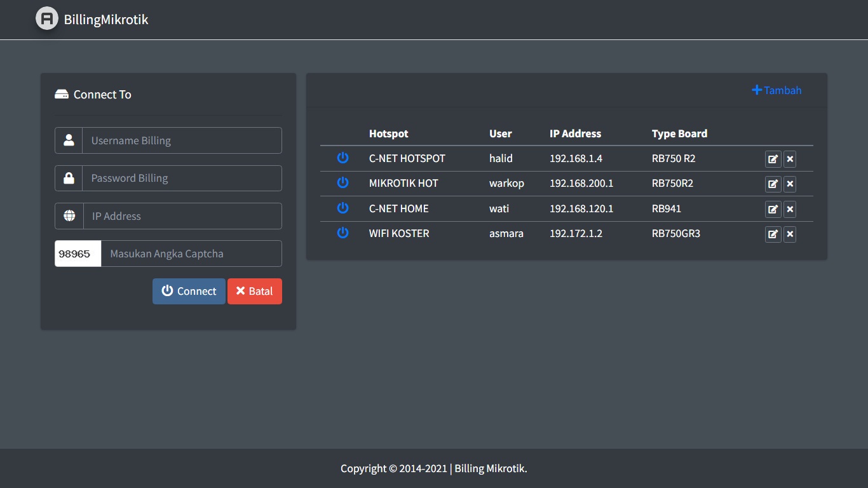The image size is (868, 488).
Task: Cancel with the red Batal button
Action: coord(254,291)
